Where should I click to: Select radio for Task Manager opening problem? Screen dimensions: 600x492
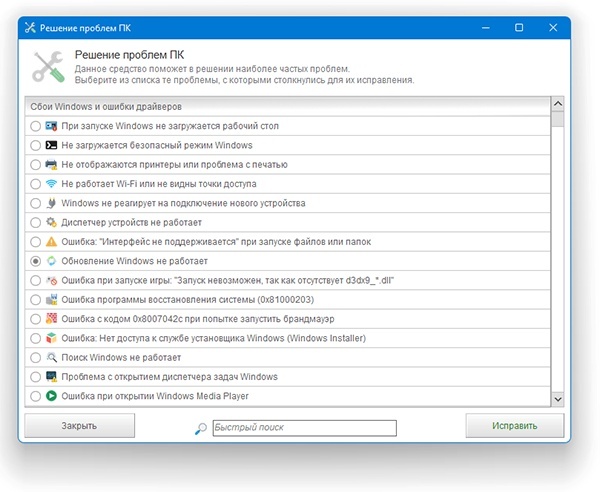[x=36, y=377]
